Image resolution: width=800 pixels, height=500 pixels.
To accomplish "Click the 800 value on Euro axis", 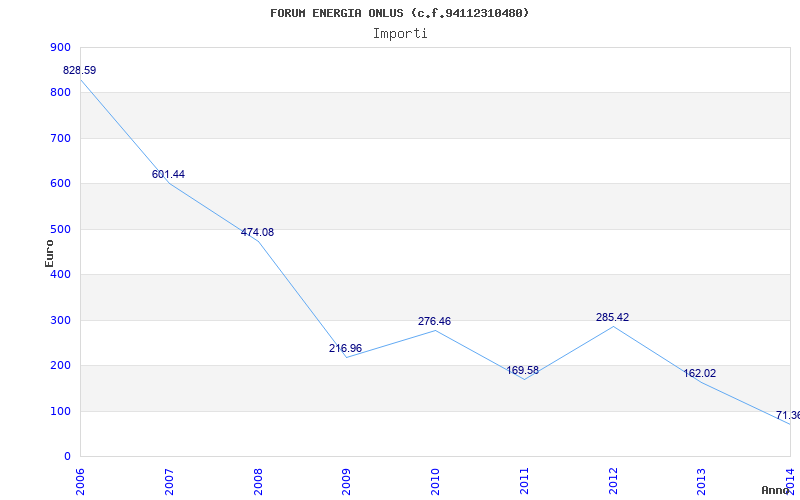I will 60,93.
